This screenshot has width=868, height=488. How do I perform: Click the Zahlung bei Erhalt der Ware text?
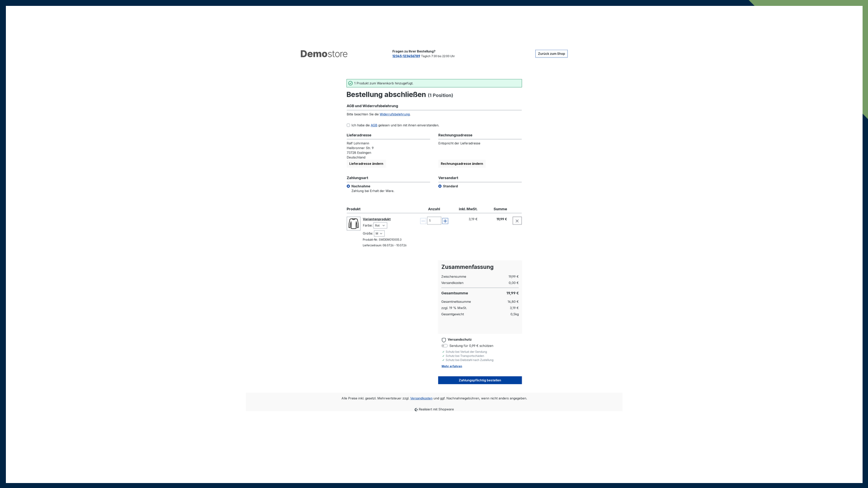(373, 191)
